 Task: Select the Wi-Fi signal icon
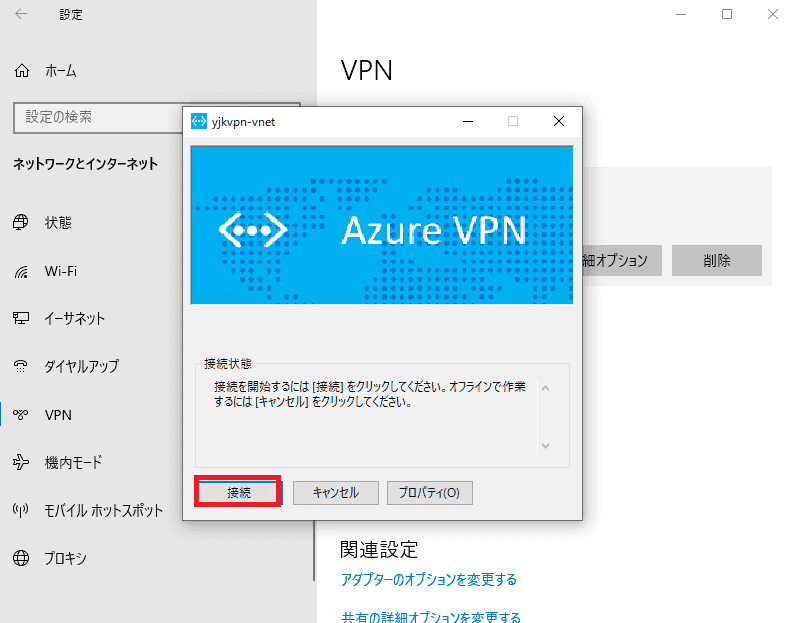(x=21, y=272)
